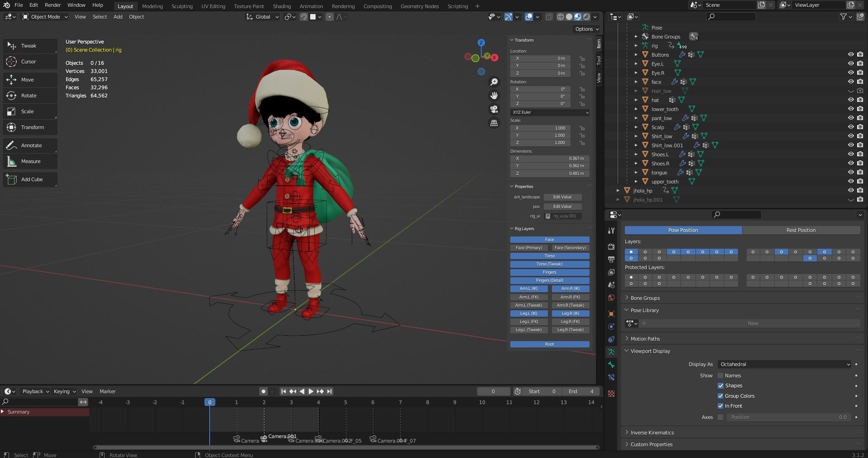Open the Geometry Nodes workspace tab
This screenshot has height=458, width=868.
click(420, 6)
